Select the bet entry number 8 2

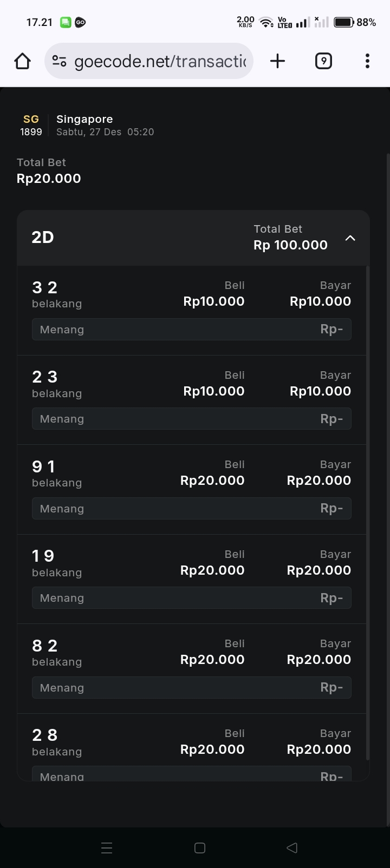45,646
